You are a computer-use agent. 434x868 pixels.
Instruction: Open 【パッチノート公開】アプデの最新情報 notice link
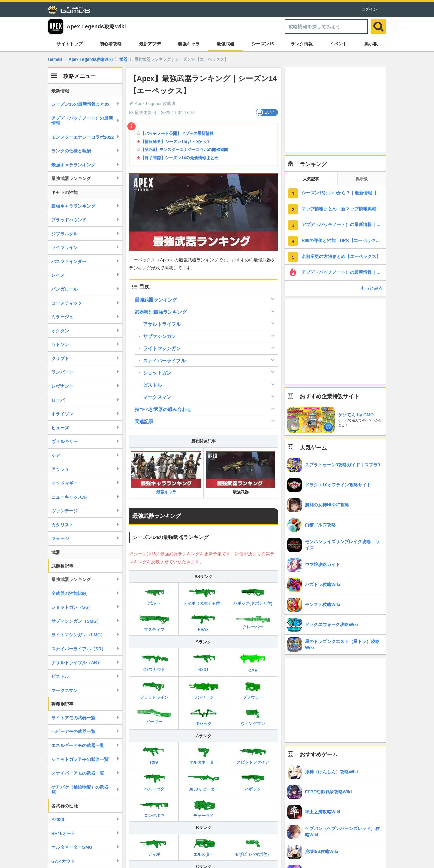[x=177, y=134]
